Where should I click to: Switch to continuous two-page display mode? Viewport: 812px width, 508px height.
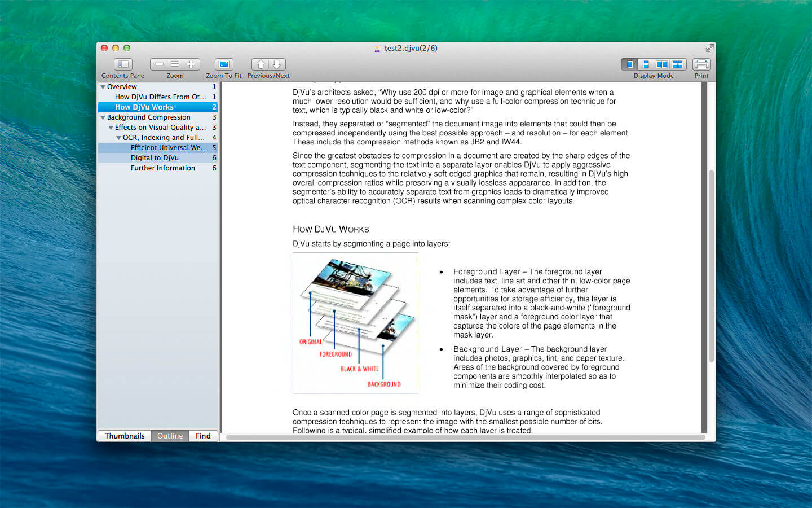click(678, 64)
